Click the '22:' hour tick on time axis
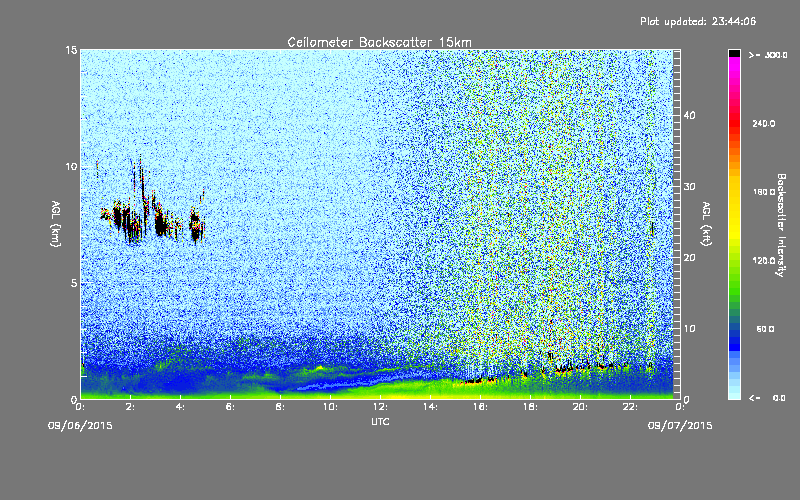This screenshot has height=500, width=800. [631, 407]
